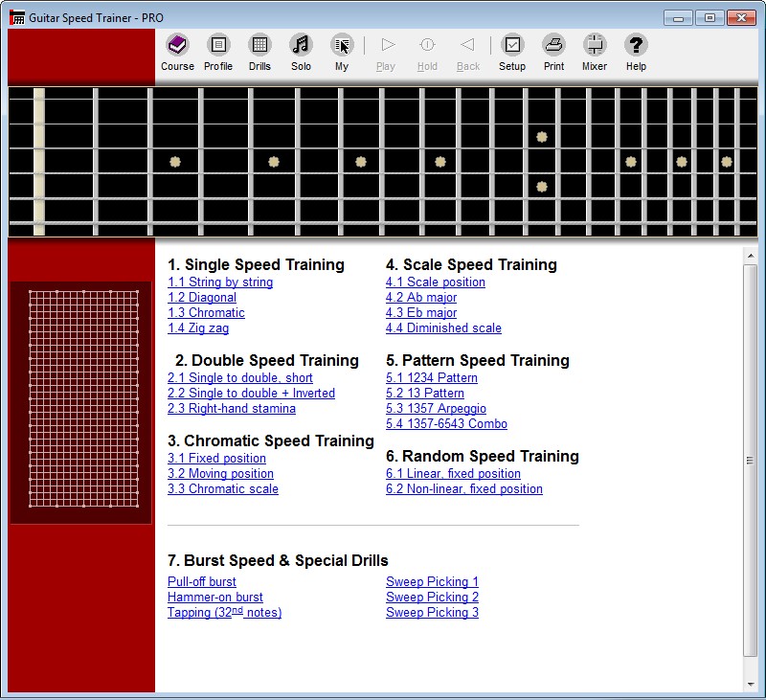Click the Print printer icon
Screen dimensions: 766x700
coord(553,45)
